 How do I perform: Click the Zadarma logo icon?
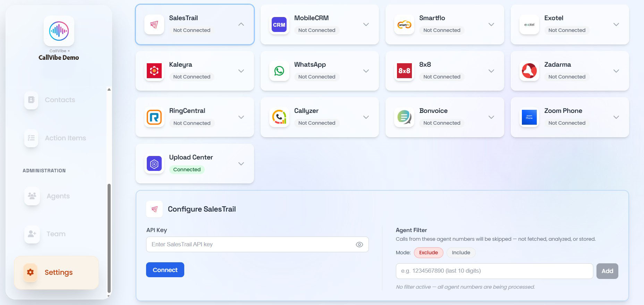[x=529, y=71]
